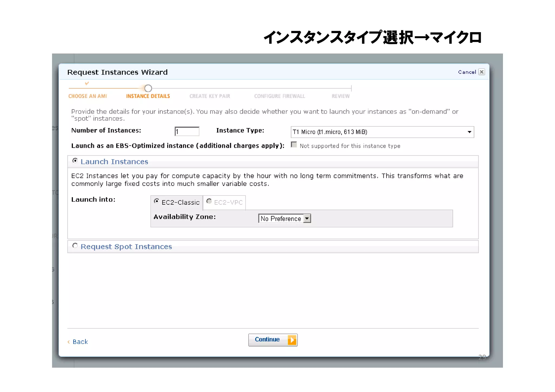Go to the Choose an AMI step

point(88,96)
